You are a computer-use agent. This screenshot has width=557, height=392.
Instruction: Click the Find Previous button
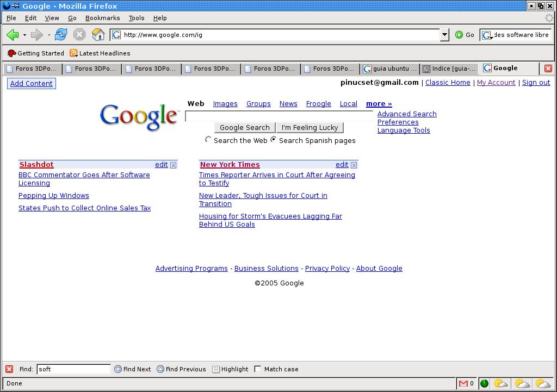pos(181,369)
